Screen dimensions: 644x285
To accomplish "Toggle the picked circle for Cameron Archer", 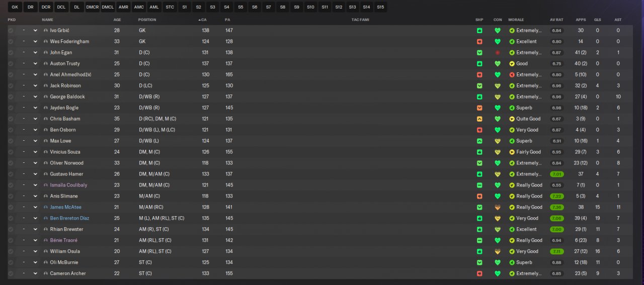I will [11, 274].
